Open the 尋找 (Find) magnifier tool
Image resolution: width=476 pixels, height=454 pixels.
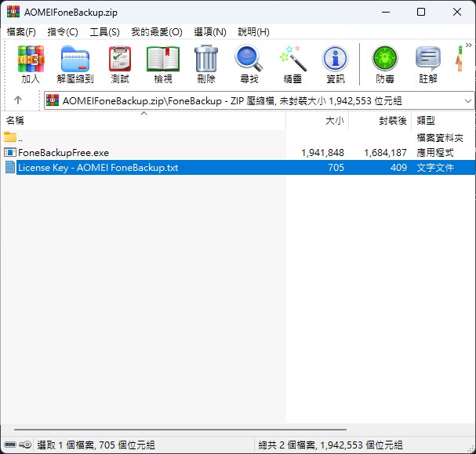click(x=249, y=64)
